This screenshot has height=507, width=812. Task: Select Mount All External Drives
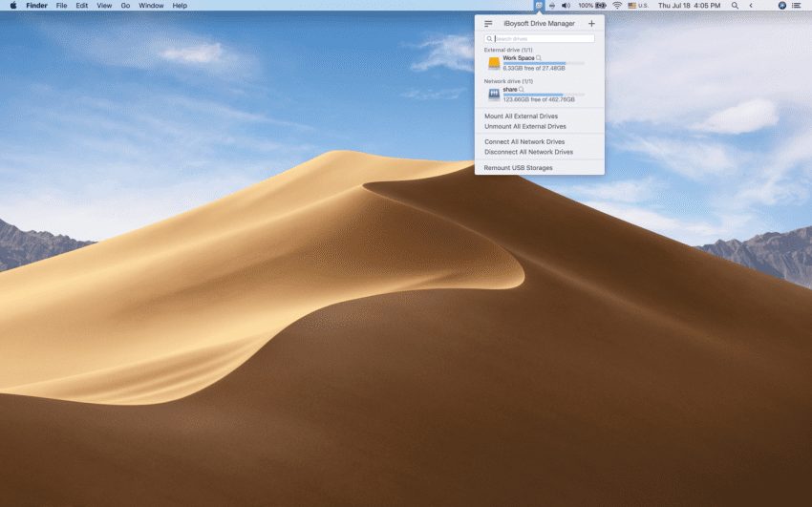tap(521, 116)
